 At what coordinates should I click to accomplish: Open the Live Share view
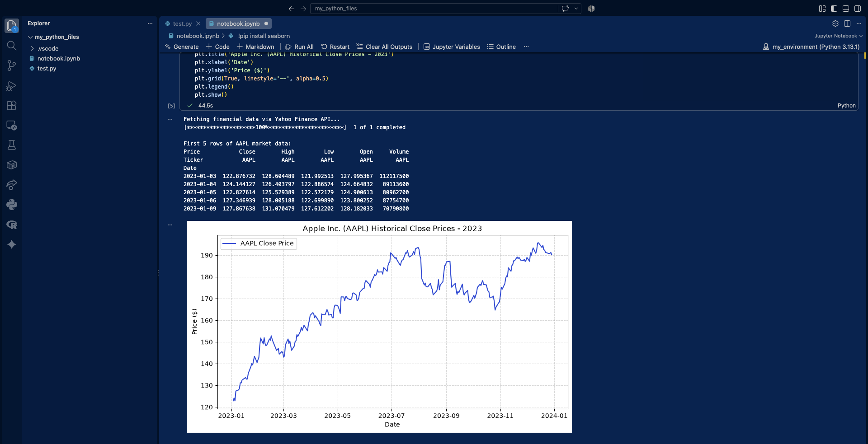12,185
